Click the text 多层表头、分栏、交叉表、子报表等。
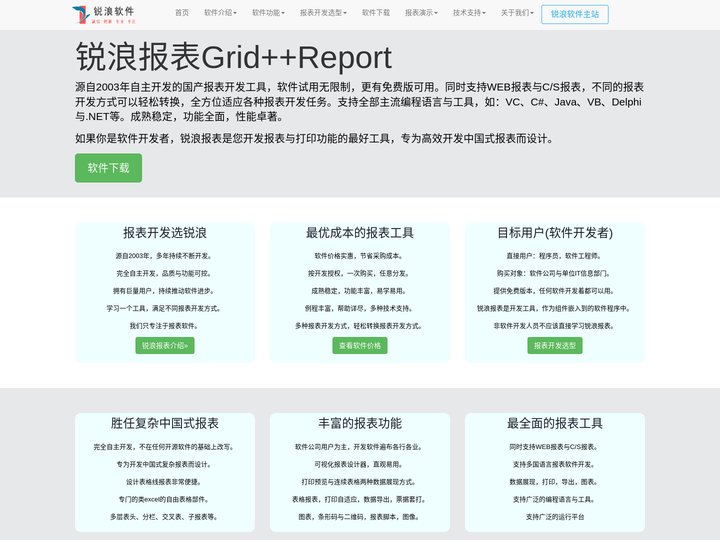The image size is (720, 540). coord(165,517)
